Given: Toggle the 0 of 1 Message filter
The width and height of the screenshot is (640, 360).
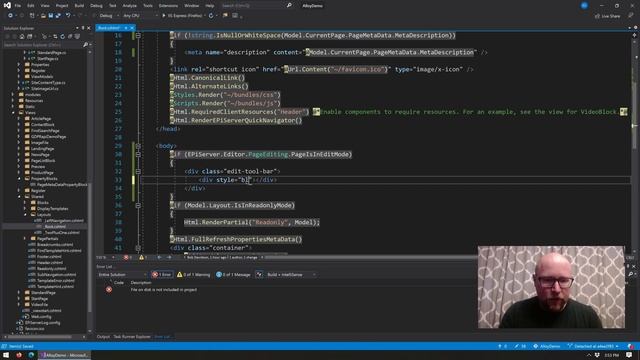Looking at the screenshot, I should pos(233,275).
